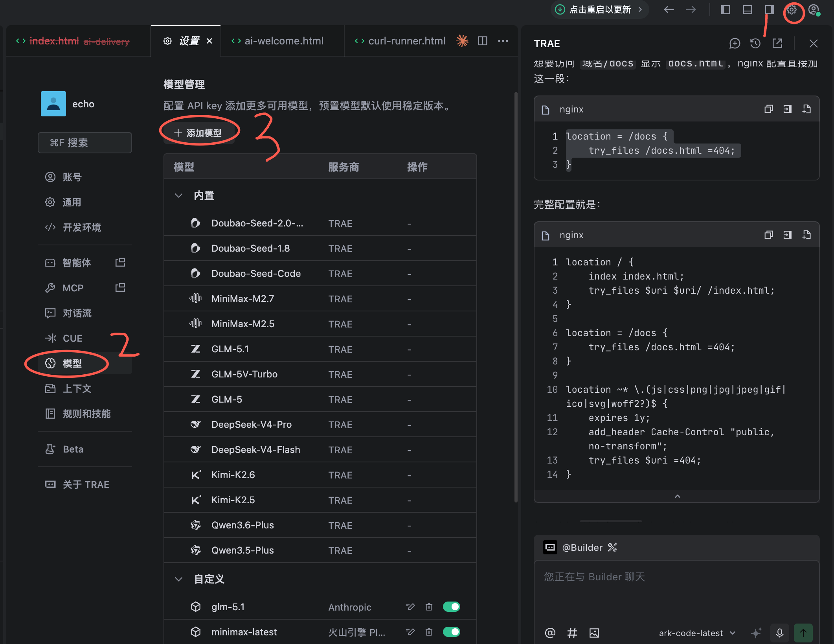Open the 智能体 agents section
Viewport: 834px width, 644px height.
tap(76, 263)
